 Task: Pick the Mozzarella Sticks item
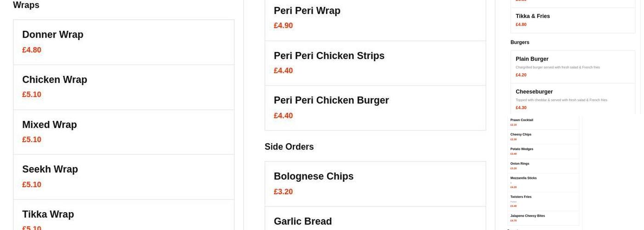click(543, 182)
